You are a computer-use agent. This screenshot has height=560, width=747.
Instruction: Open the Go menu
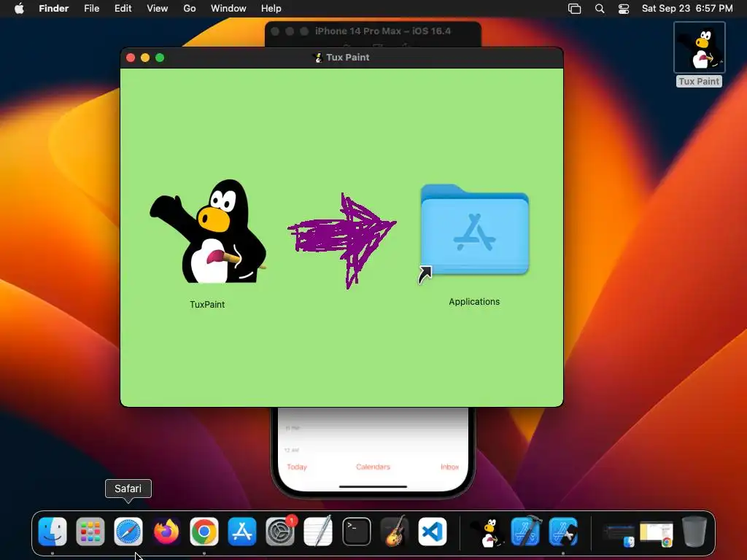[190, 9]
